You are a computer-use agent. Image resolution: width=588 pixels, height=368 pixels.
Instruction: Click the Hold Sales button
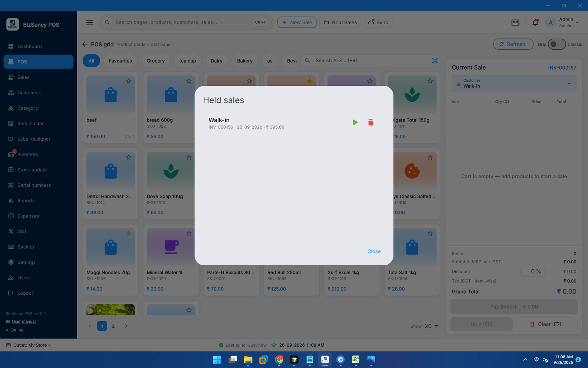[340, 22]
